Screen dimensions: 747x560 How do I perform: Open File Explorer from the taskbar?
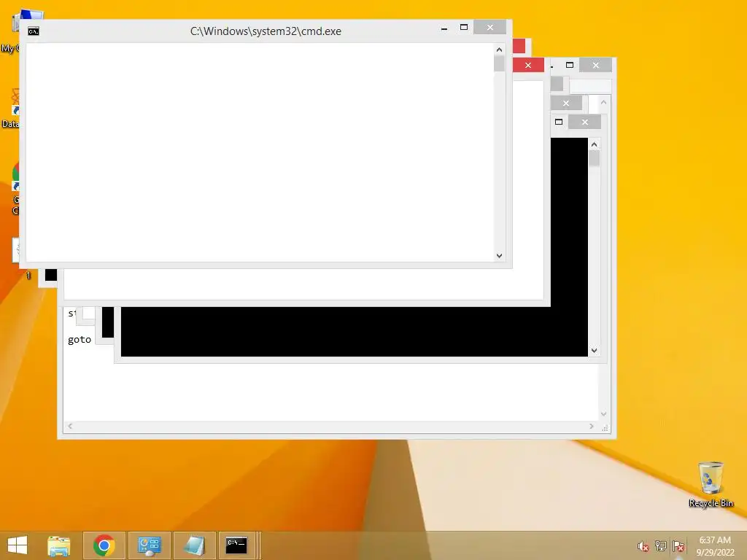59,545
